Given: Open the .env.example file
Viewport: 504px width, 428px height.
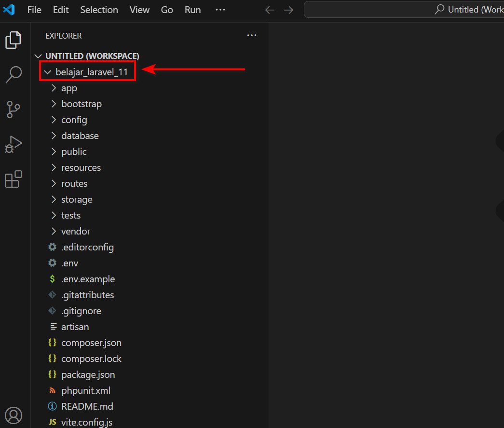Looking at the screenshot, I should coord(88,279).
